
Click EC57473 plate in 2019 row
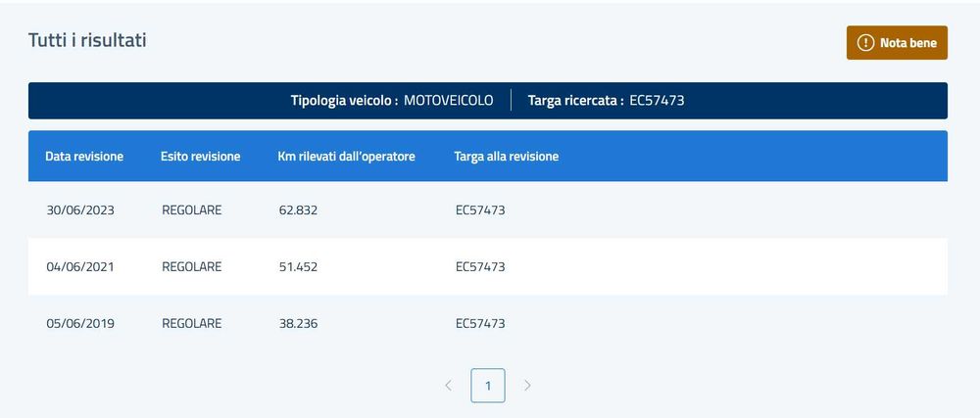tap(480, 324)
